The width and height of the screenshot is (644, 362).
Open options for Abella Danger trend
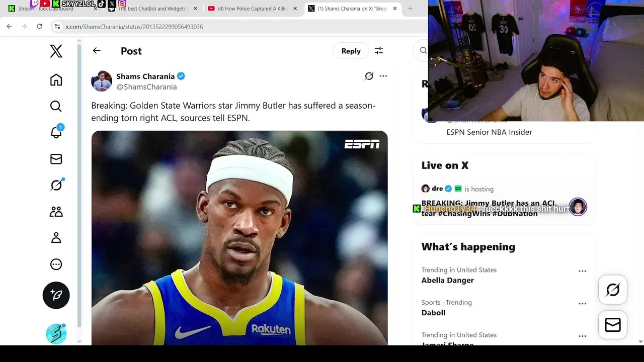582,271
